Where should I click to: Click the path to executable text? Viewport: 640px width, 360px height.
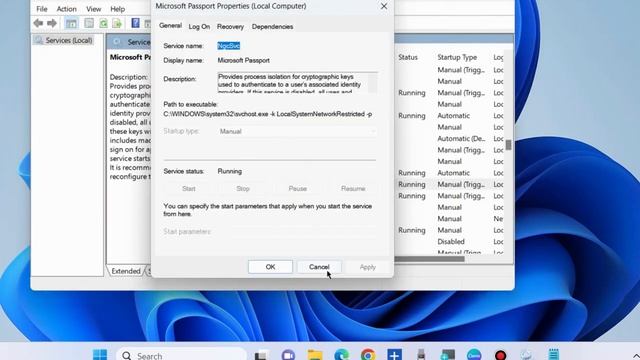click(267, 114)
